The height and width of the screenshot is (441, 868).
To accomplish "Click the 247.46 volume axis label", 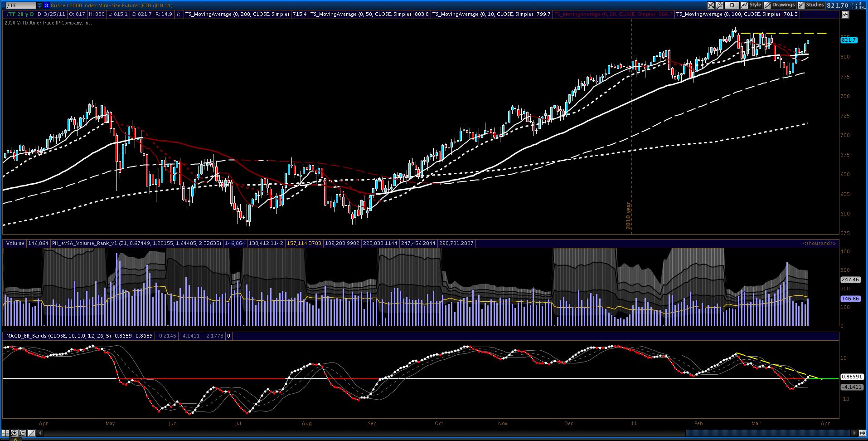I will point(850,279).
